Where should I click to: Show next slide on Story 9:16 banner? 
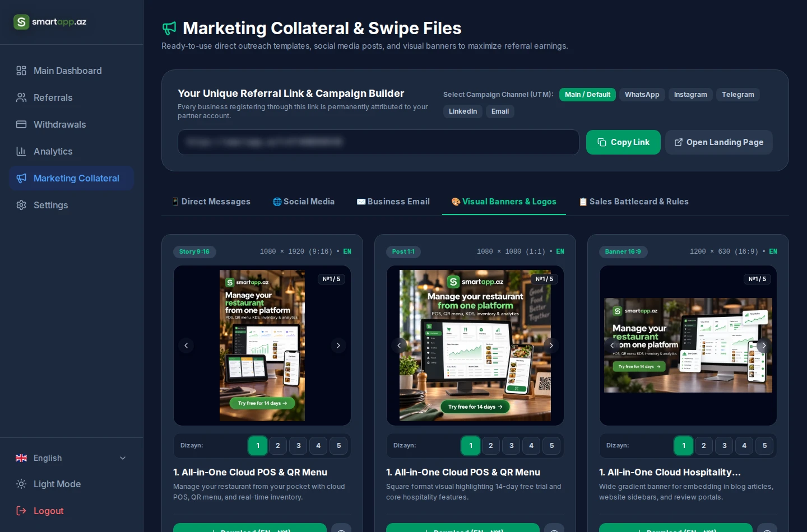pos(338,346)
